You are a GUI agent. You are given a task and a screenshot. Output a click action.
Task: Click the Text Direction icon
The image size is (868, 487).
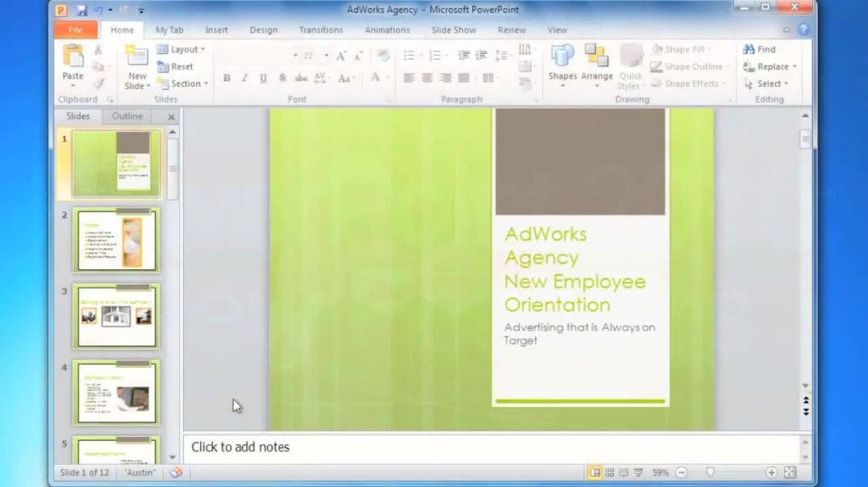coord(525,50)
